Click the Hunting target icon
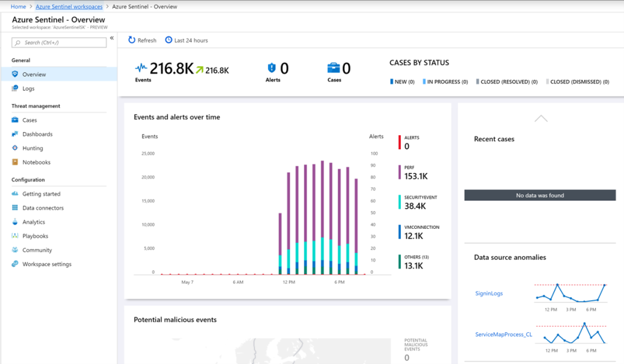624x364 pixels. (15, 148)
